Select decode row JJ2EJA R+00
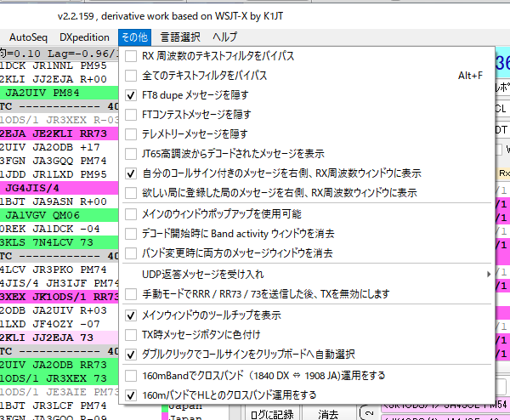510x420 pixels. click(x=59, y=79)
